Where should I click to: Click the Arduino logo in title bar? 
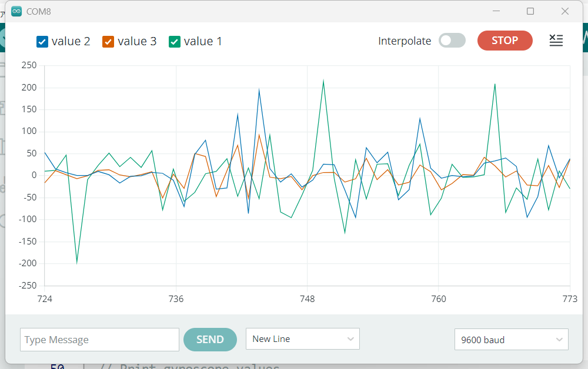coord(16,11)
